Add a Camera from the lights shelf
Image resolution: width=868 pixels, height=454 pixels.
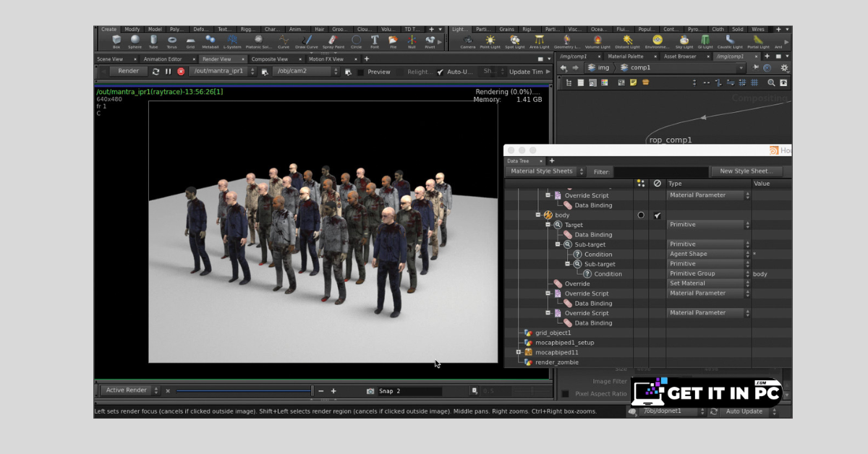pos(468,41)
